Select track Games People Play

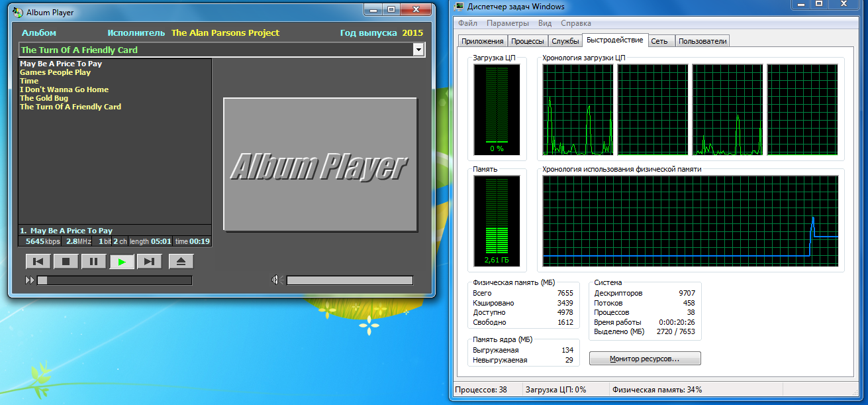coord(55,73)
